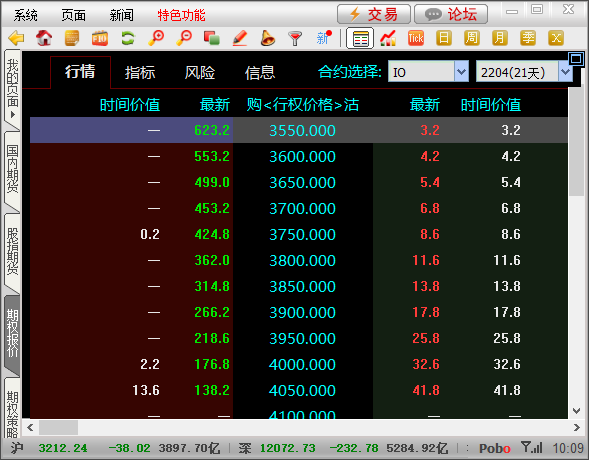This screenshot has width=589, height=460.
Task: Click the 论坛 button
Action: point(451,14)
